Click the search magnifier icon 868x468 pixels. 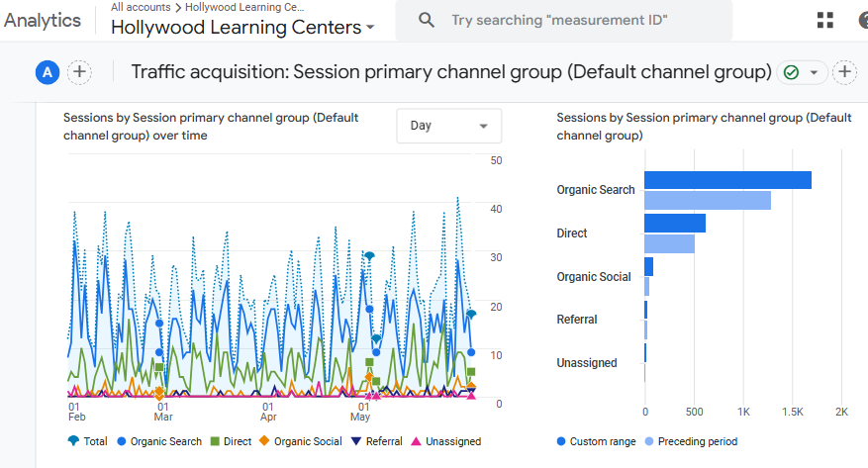click(x=427, y=20)
